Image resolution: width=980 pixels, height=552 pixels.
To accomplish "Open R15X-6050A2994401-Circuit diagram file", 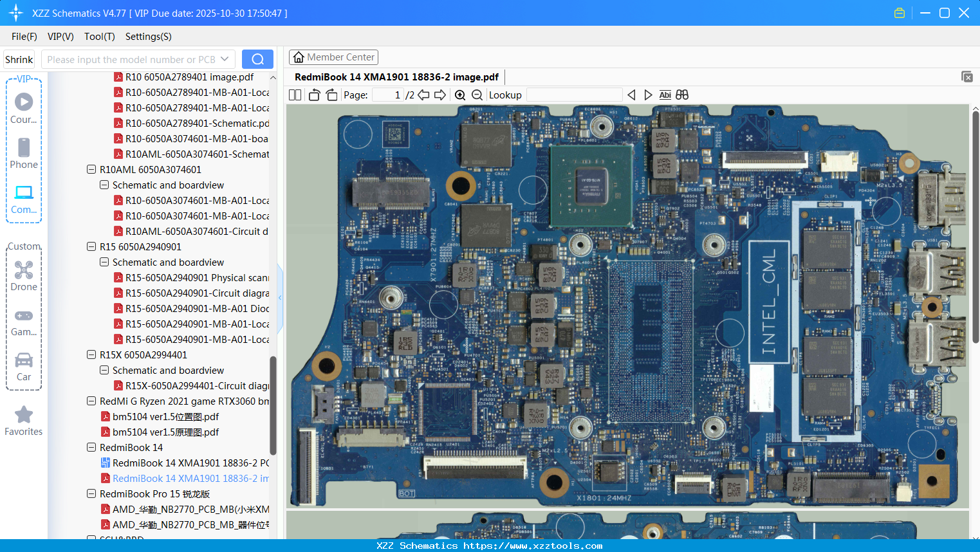I will point(192,386).
